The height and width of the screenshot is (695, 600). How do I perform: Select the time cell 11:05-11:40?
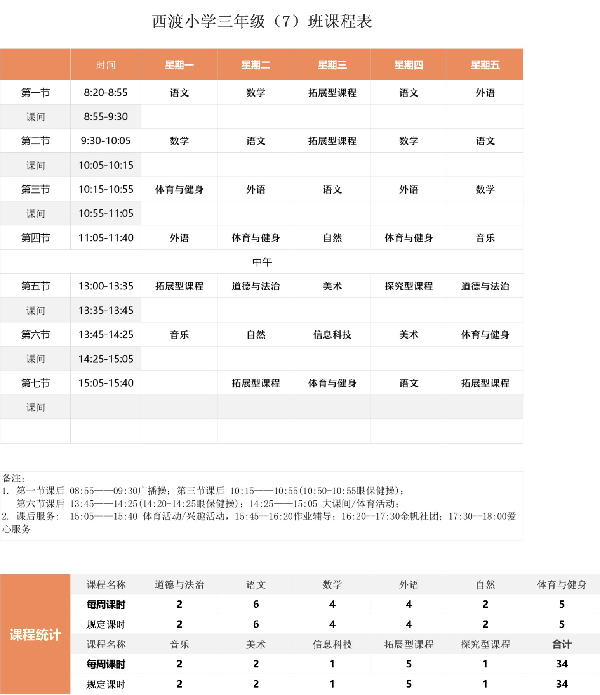[106, 238]
